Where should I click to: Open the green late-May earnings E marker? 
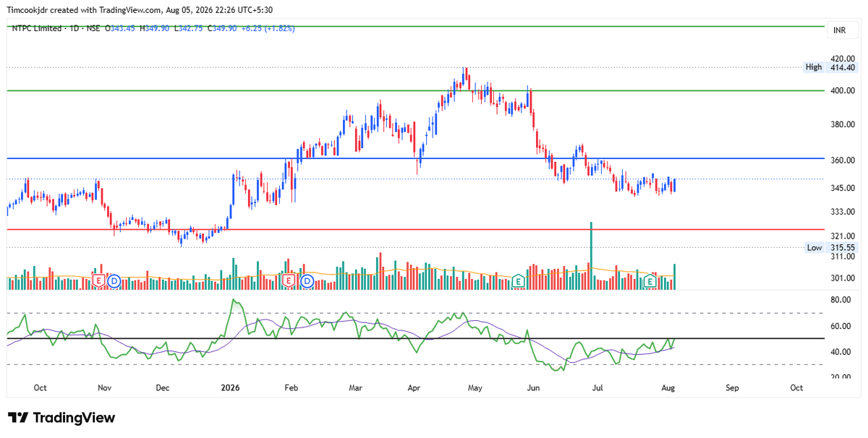[x=518, y=280]
